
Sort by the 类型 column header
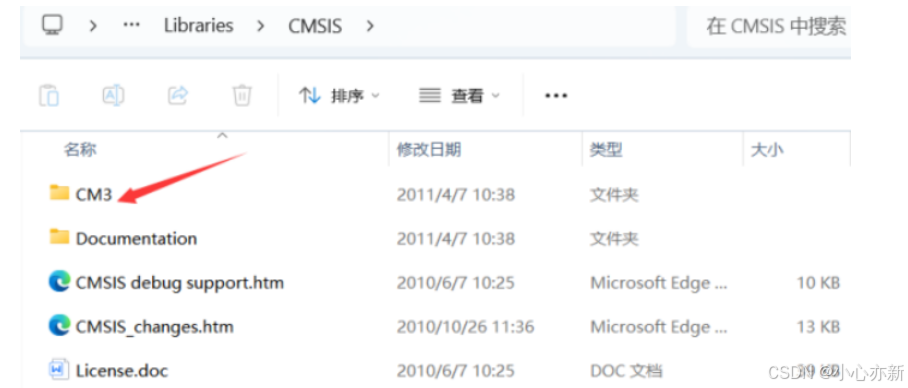point(606,150)
